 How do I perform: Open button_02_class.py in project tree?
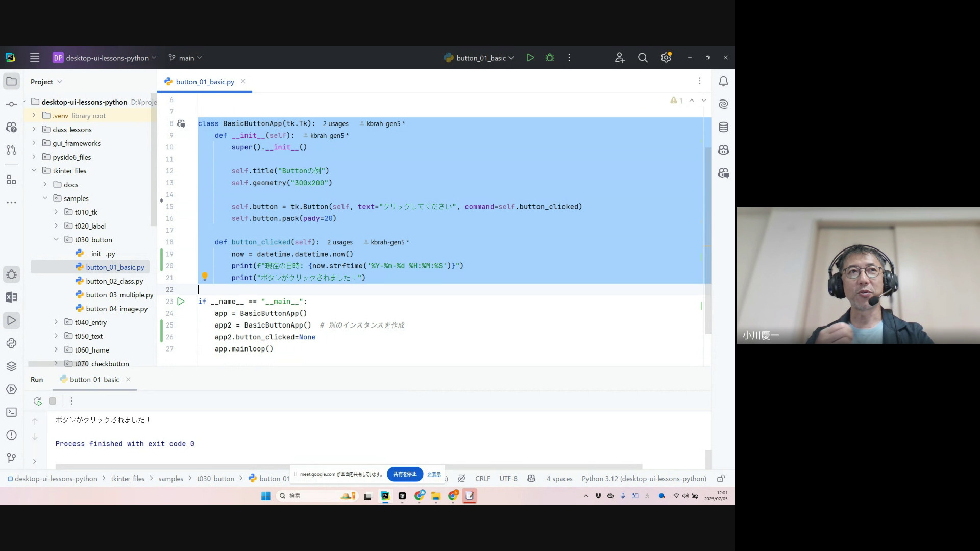[114, 281]
